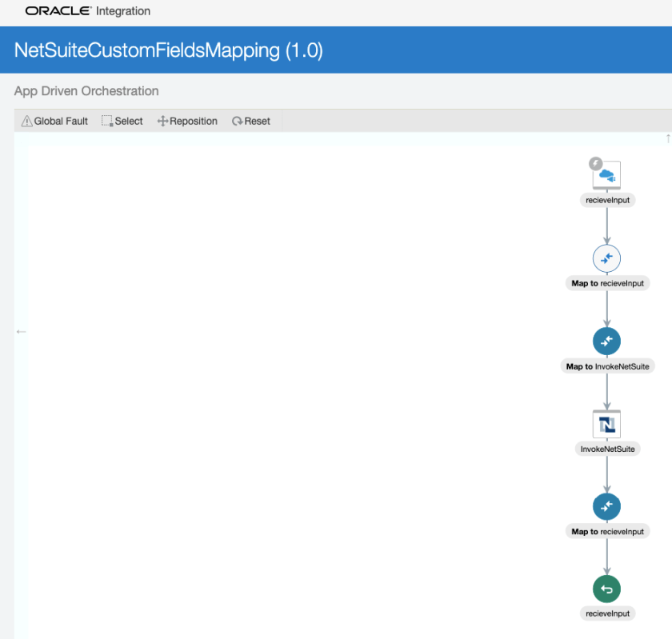Click the first Map to recieveInput label
Viewport: 672px width, 639px height.
[x=607, y=283]
